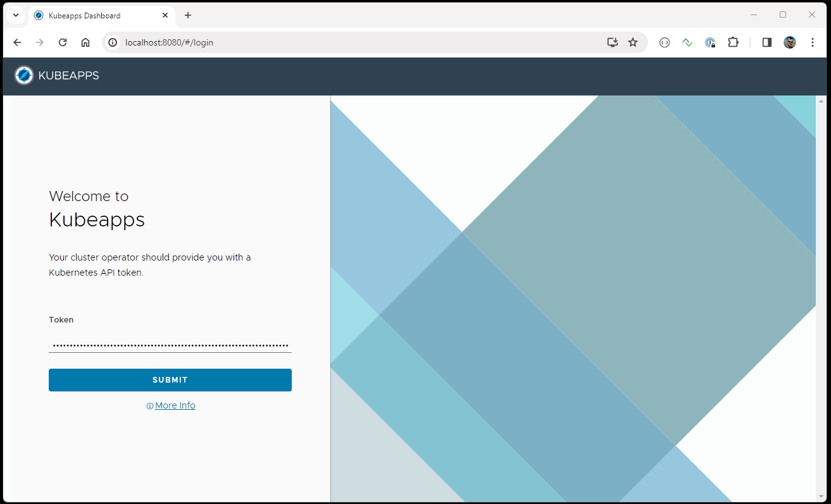Click the install app icon in address bar

(612, 42)
